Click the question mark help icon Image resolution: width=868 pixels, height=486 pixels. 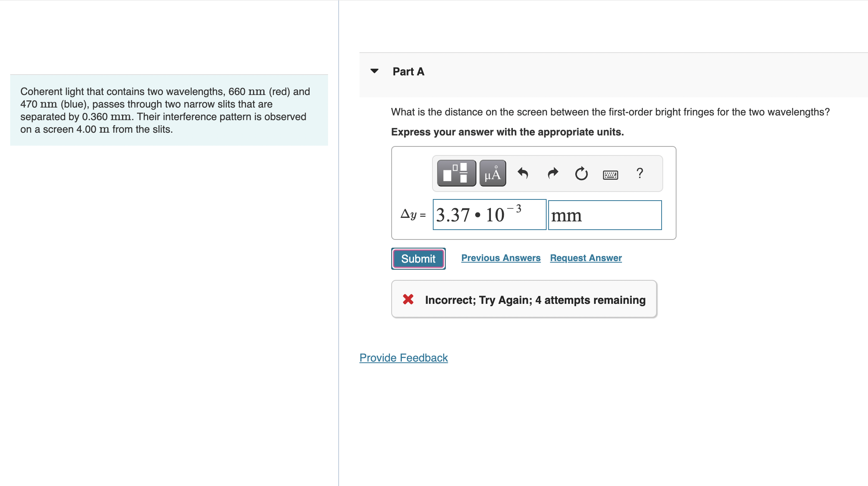(640, 173)
